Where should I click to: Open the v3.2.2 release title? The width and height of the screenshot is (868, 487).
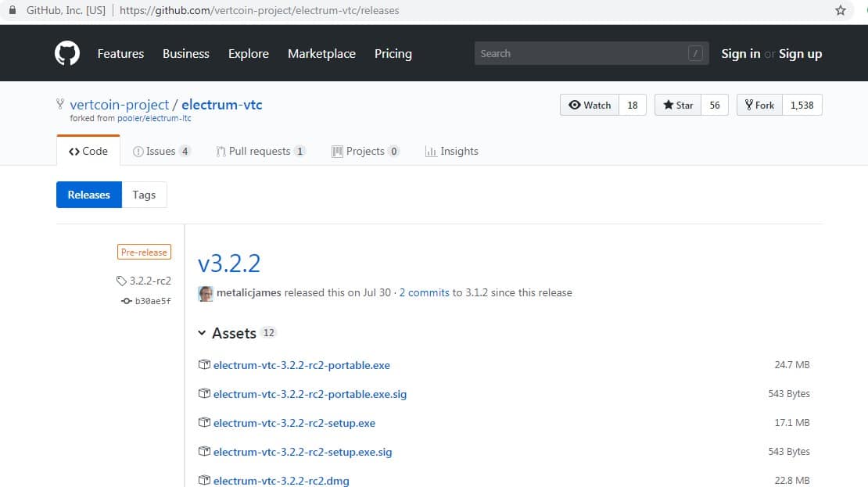(229, 263)
